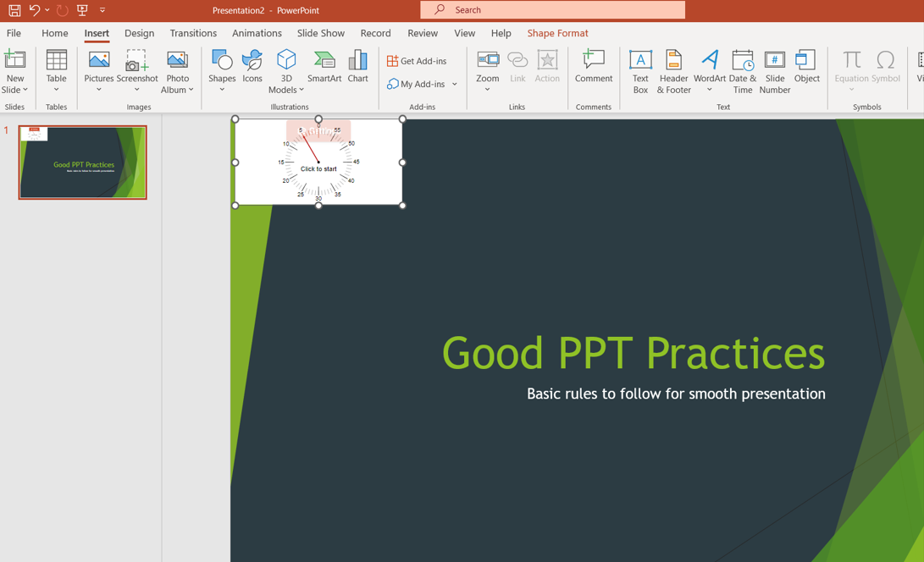Screen dimensions: 924x562
Task: Select slide 1 thumbnail in panel
Action: [82, 162]
